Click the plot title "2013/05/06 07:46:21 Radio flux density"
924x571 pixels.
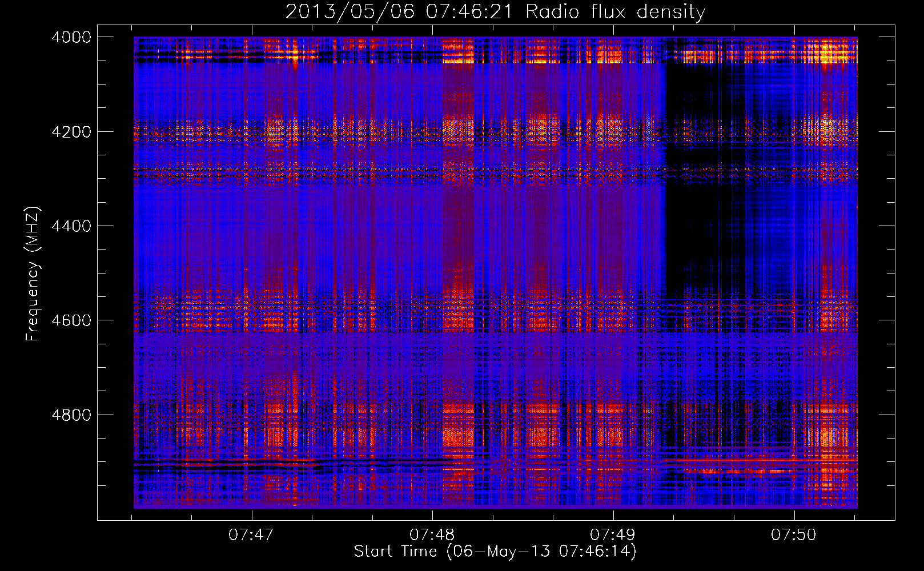point(495,11)
